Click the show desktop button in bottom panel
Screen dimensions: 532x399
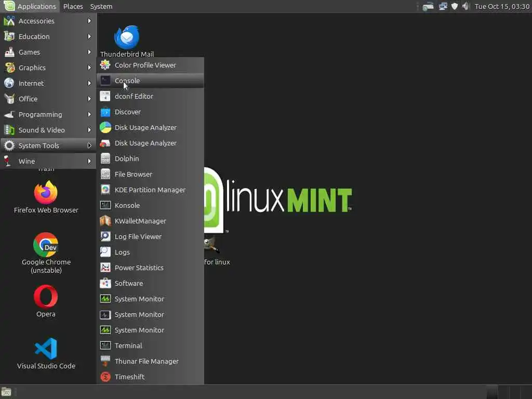pyautogui.click(x=6, y=392)
